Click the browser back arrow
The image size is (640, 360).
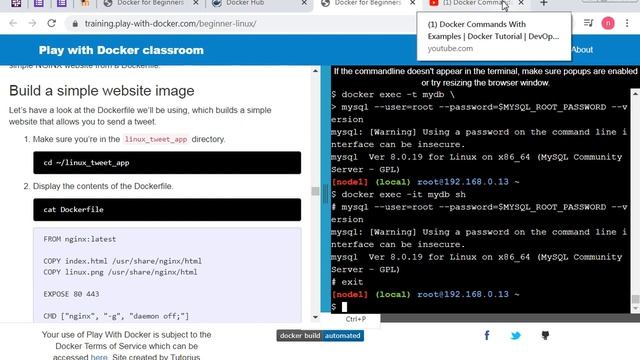point(13,23)
